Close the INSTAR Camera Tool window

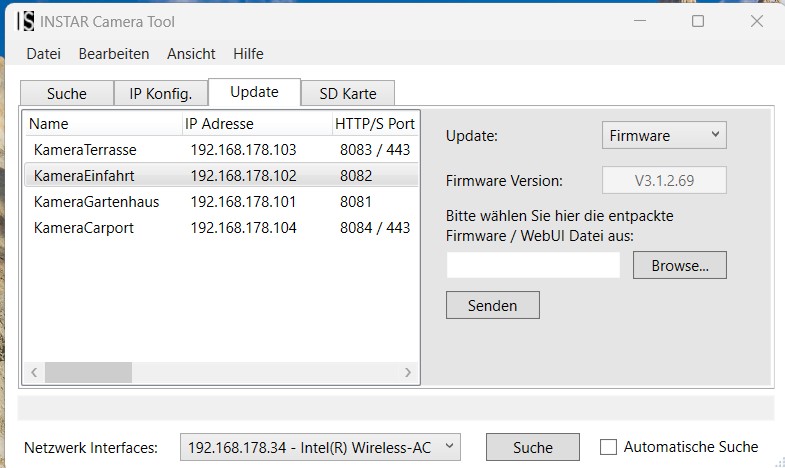(x=756, y=21)
